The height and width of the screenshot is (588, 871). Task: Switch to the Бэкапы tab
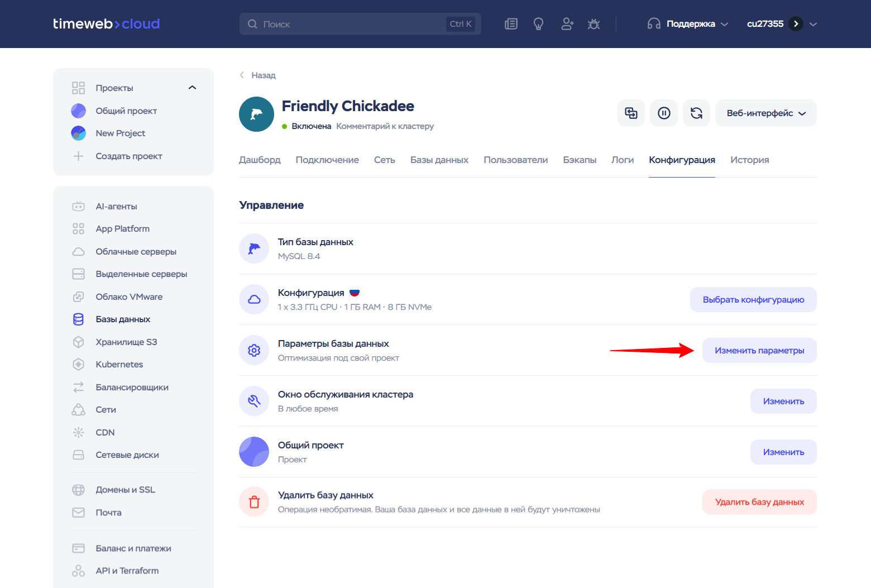(580, 160)
